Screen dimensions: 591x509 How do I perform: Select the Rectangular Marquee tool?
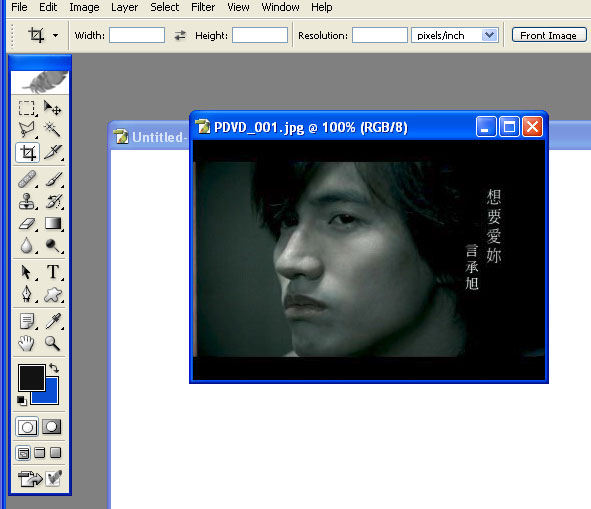27,108
